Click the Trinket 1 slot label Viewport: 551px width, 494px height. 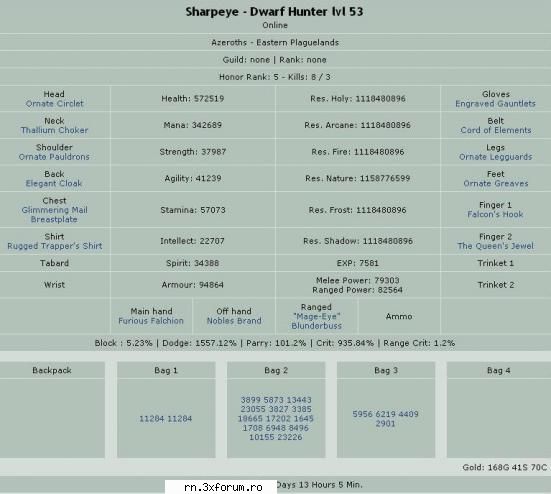tap(495, 263)
